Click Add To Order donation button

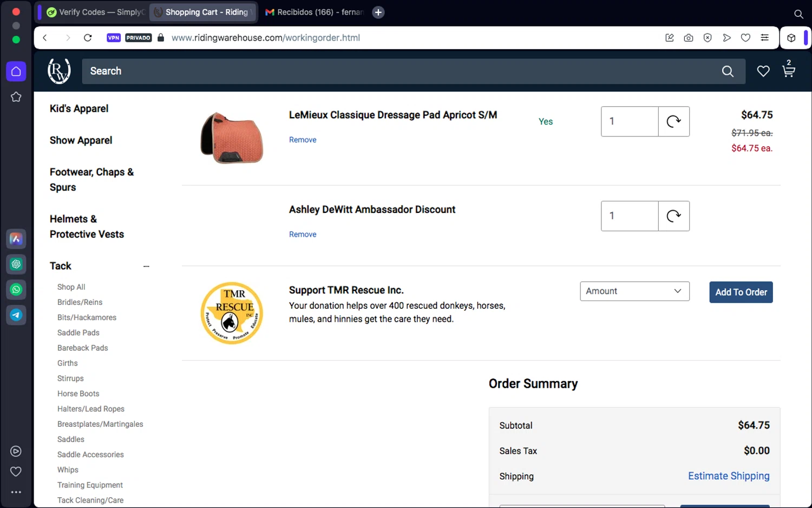coord(741,292)
